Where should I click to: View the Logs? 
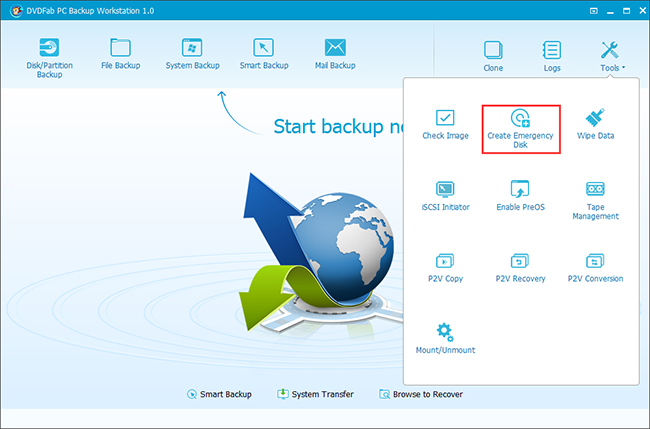(x=552, y=56)
